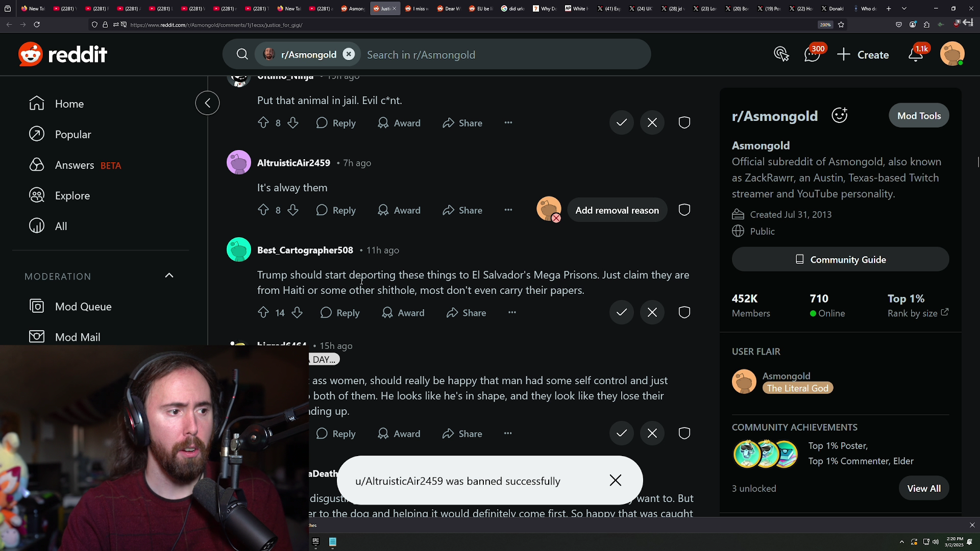Dismiss the banned successfully notification
This screenshot has height=551, width=980.
pyautogui.click(x=615, y=481)
